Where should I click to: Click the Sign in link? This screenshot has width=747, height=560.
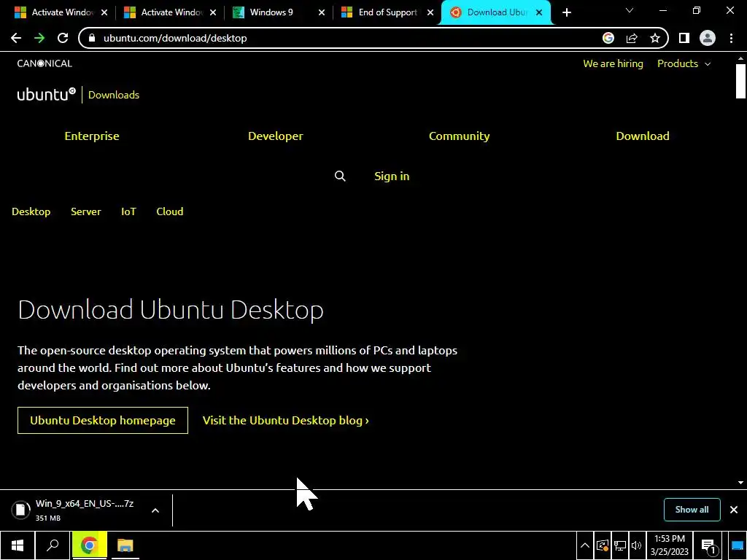click(392, 176)
